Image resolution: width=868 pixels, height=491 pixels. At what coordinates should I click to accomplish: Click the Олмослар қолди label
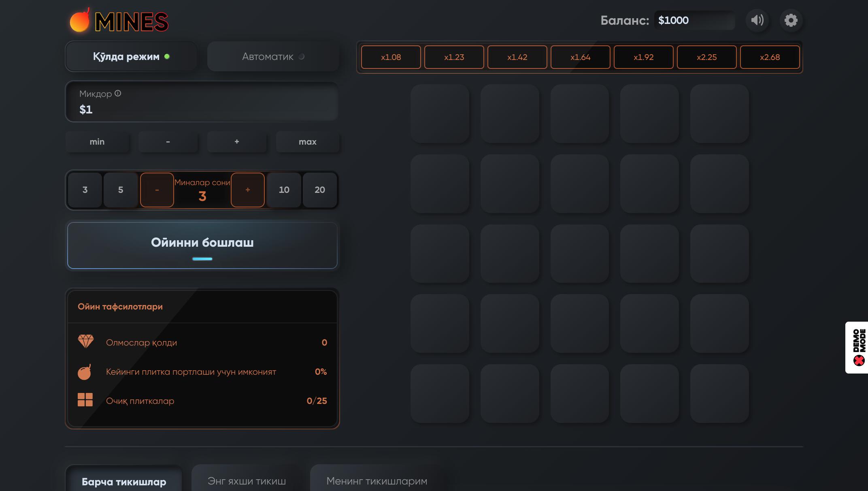tap(141, 343)
